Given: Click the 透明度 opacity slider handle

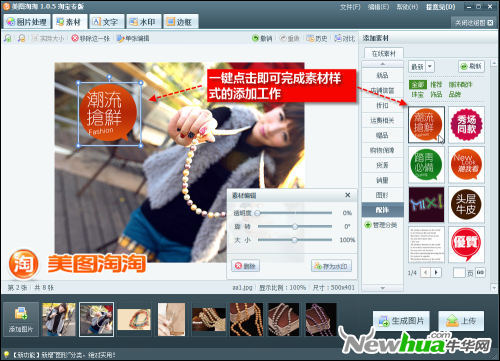Looking at the screenshot, I should (258, 213).
